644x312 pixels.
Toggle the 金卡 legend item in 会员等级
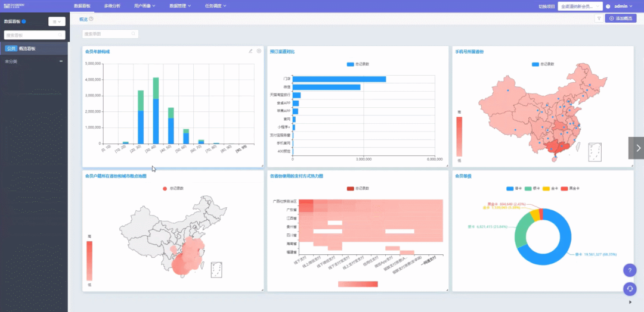coord(550,189)
